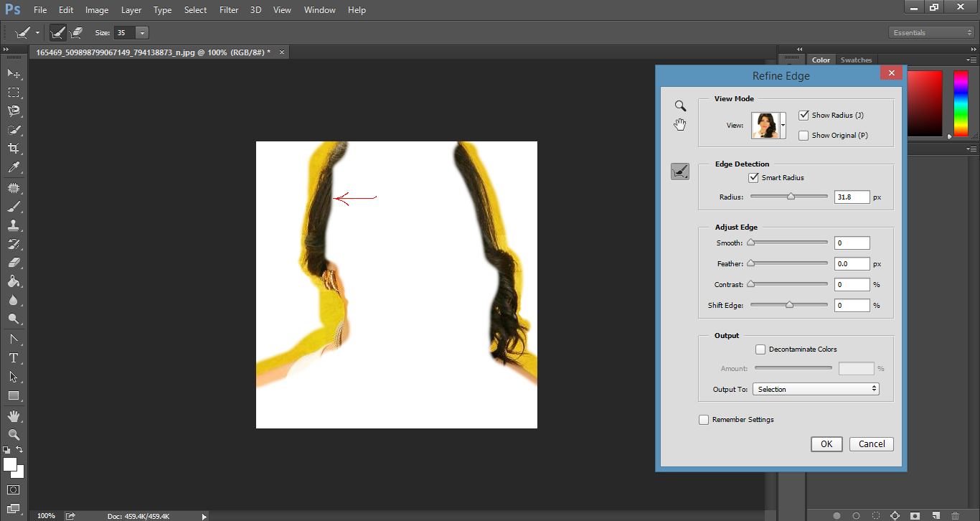
Task: Open the Layer menu
Action: [131, 10]
